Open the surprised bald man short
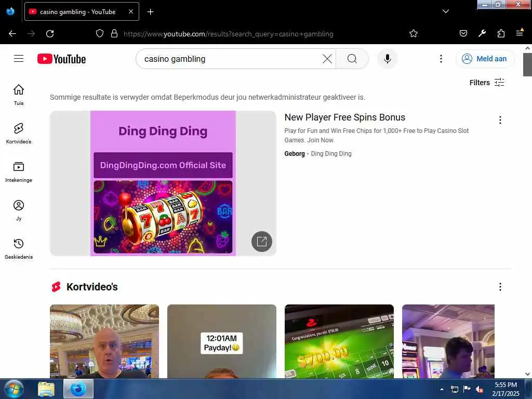This screenshot has width=532, height=399. click(x=104, y=341)
